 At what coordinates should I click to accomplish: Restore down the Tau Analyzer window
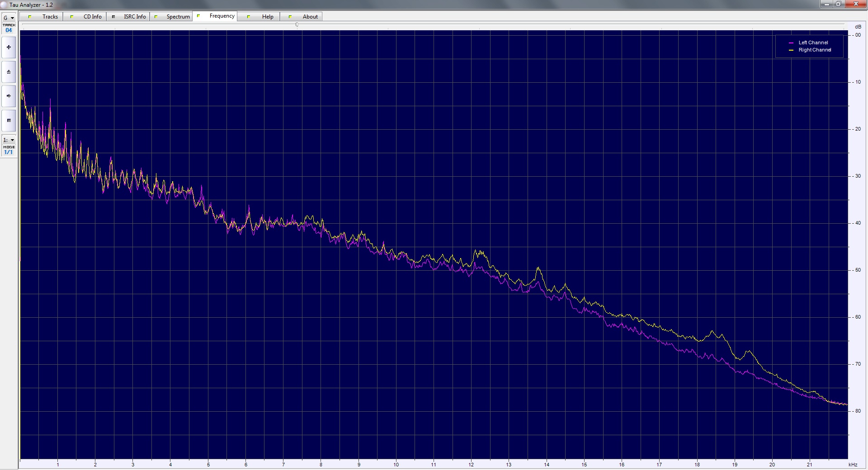coord(838,4)
